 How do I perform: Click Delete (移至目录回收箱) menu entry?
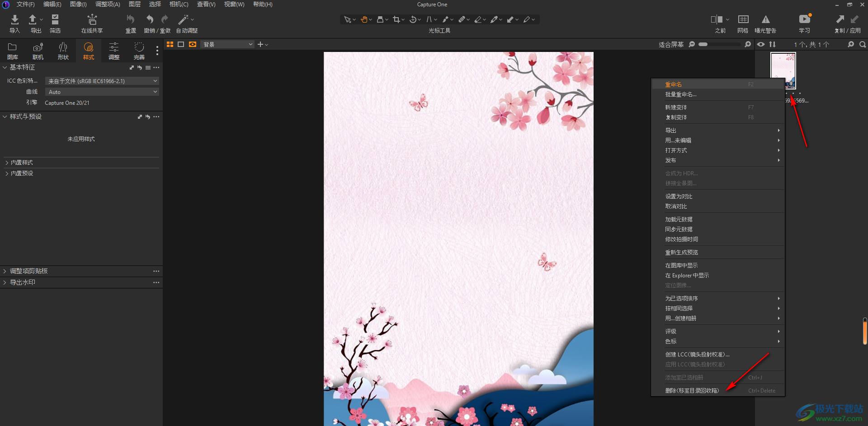[692, 391]
